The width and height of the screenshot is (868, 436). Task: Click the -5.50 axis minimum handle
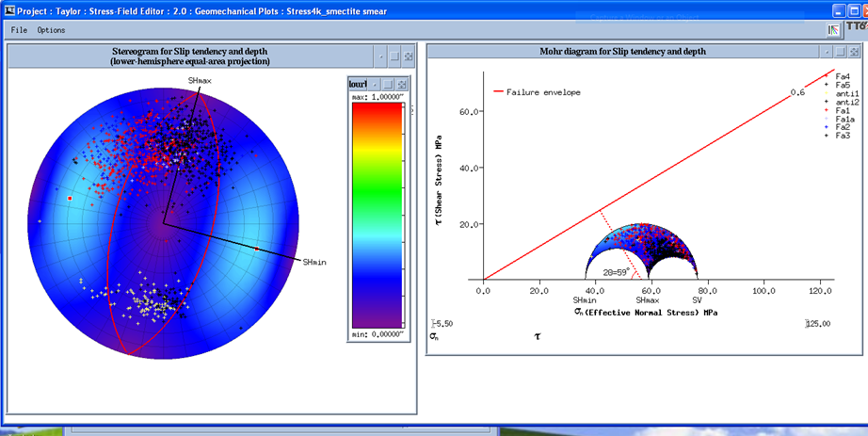[x=442, y=324]
